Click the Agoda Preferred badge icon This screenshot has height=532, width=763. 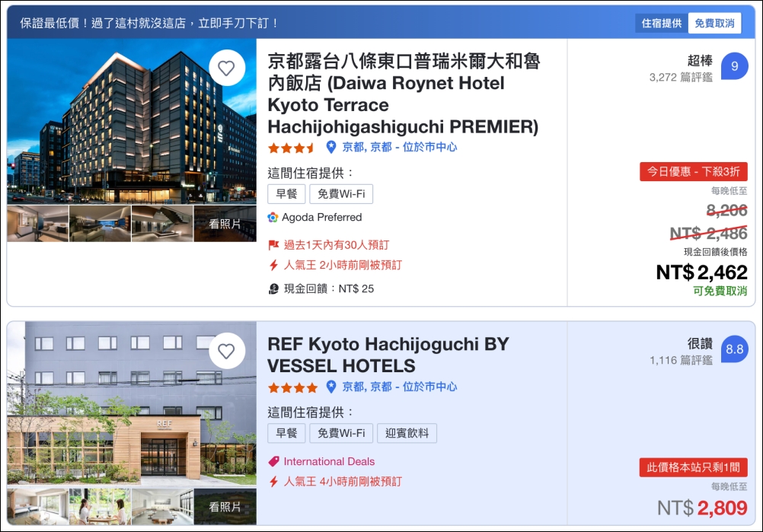[273, 218]
